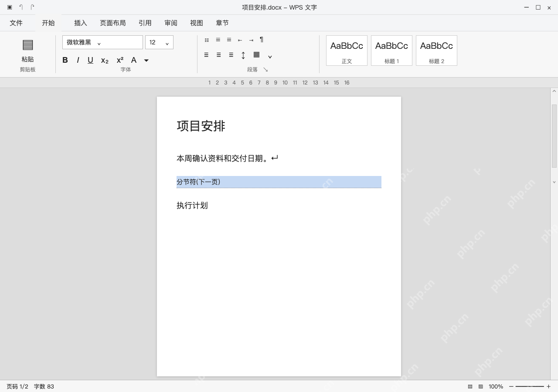This screenshot has height=392, width=558.
Task: Click the font color A icon
Action: pos(134,60)
